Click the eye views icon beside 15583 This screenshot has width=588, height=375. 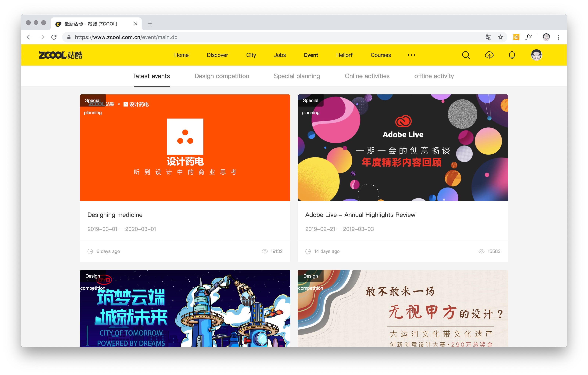(x=481, y=251)
